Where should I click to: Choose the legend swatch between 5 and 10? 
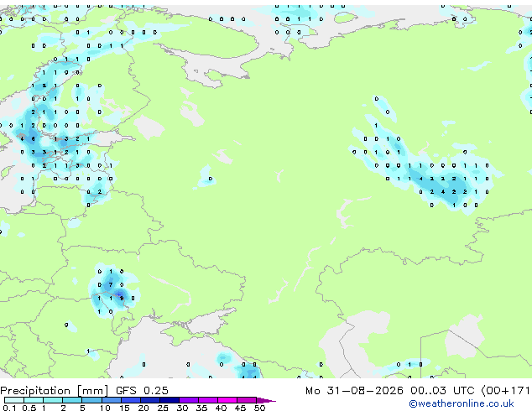[92, 400]
